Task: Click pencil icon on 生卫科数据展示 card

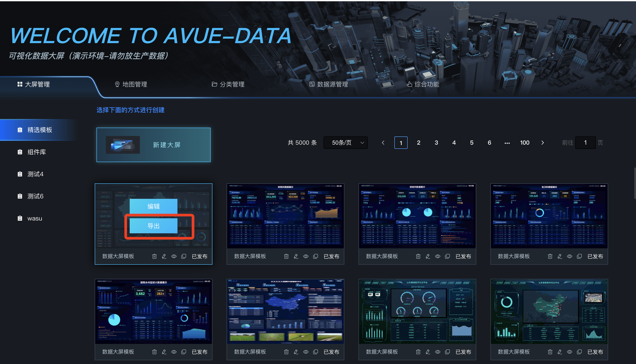Action: click(560, 256)
